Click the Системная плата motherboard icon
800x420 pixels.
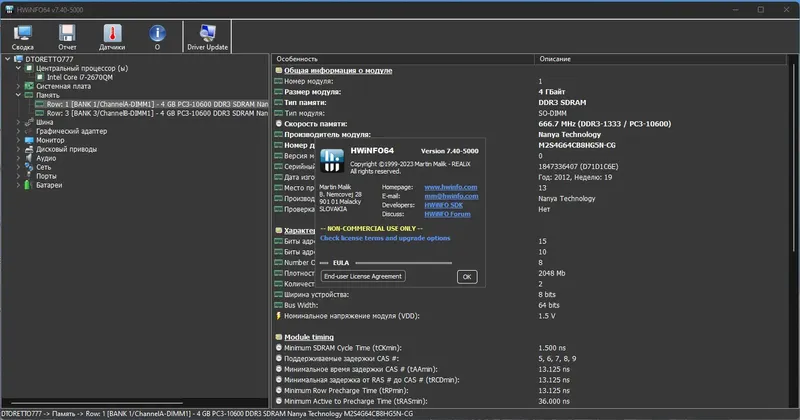click(29, 86)
